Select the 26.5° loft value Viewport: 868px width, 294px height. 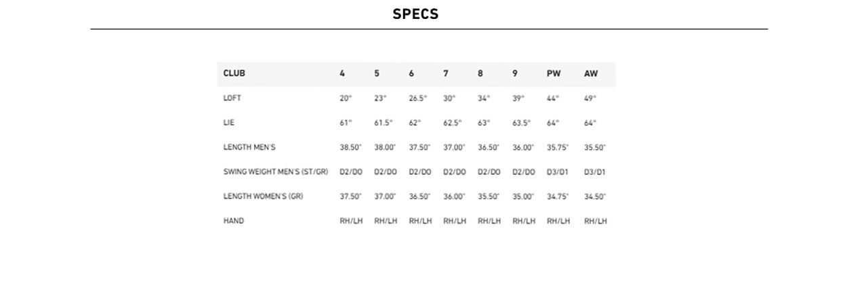pyautogui.click(x=418, y=98)
